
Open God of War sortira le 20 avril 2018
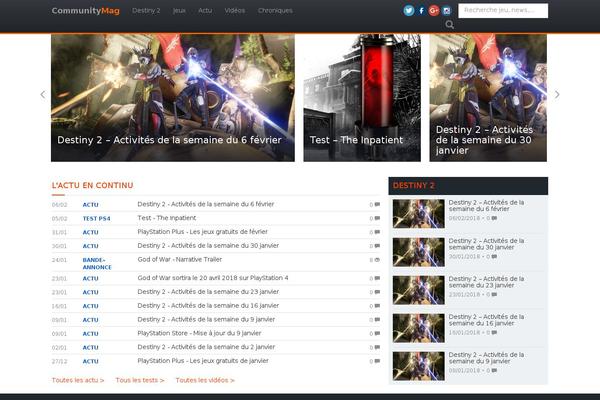click(x=213, y=278)
